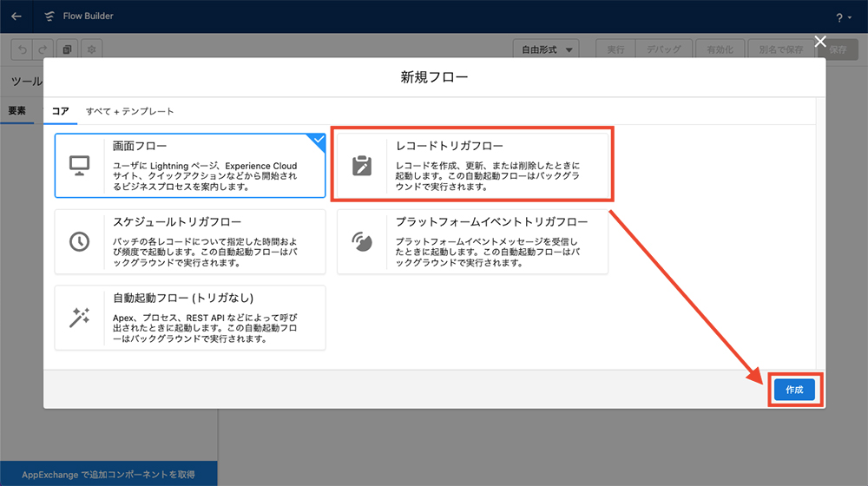The height and width of the screenshot is (486, 868).
Task: Click the 別名で保存 button
Action: tap(780, 49)
